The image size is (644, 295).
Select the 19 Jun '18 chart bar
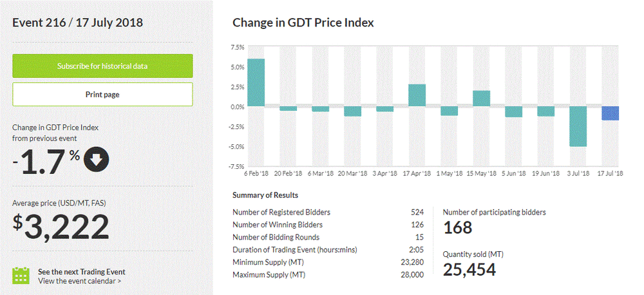click(x=546, y=111)
